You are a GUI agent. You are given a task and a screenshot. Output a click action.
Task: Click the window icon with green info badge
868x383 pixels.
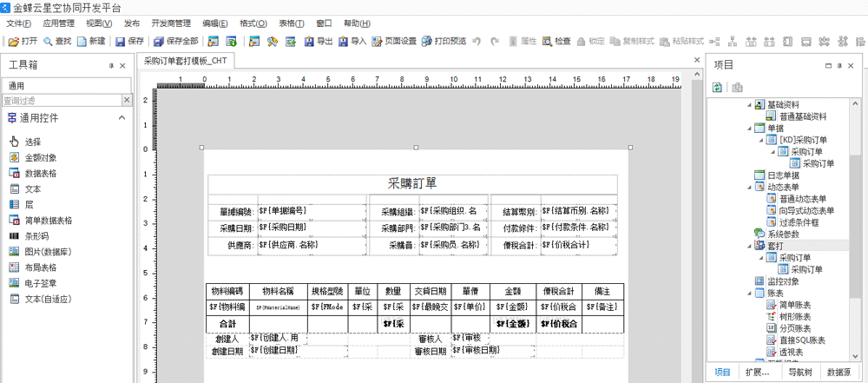231,41
